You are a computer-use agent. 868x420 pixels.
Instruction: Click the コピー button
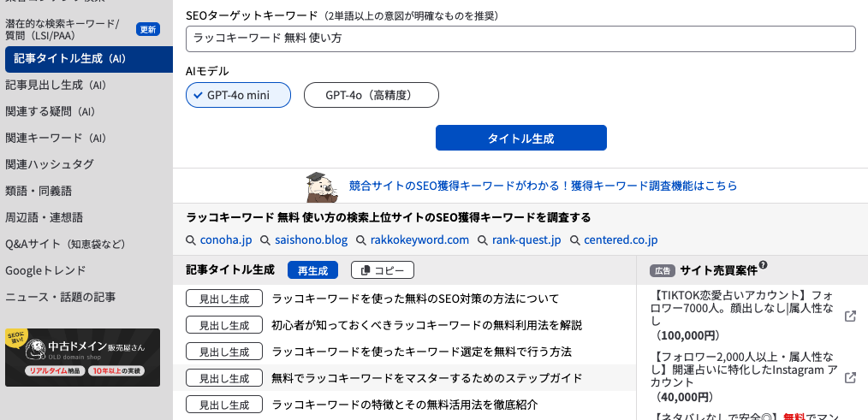pyautogui.click(x=383, y=270)
